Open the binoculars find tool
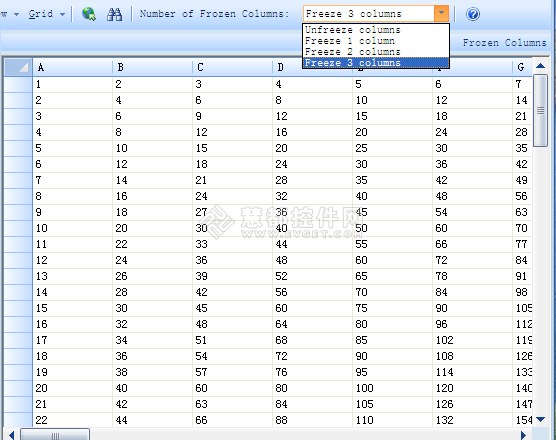This screenshot has width=556, height=440. click(x=115, y=14)
